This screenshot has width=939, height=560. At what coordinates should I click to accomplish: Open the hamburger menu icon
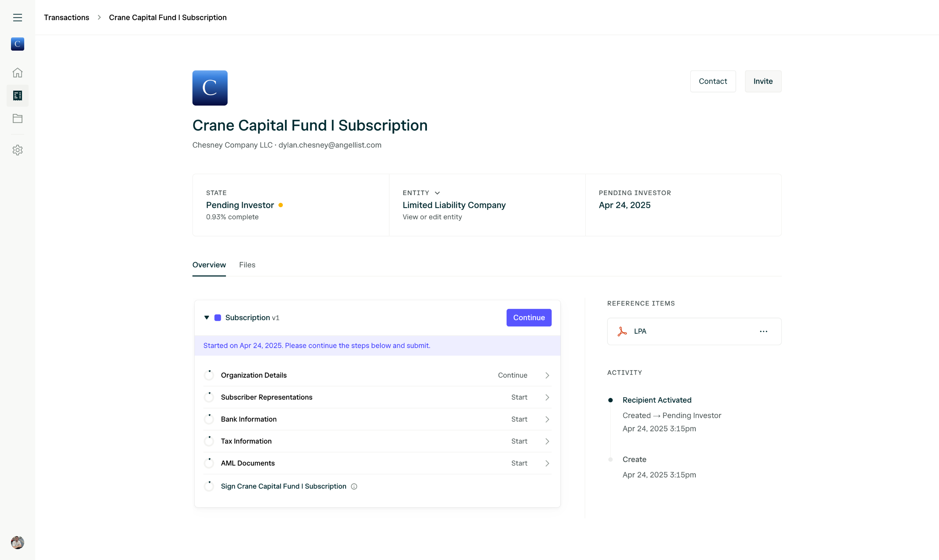[x=17, y=17]
